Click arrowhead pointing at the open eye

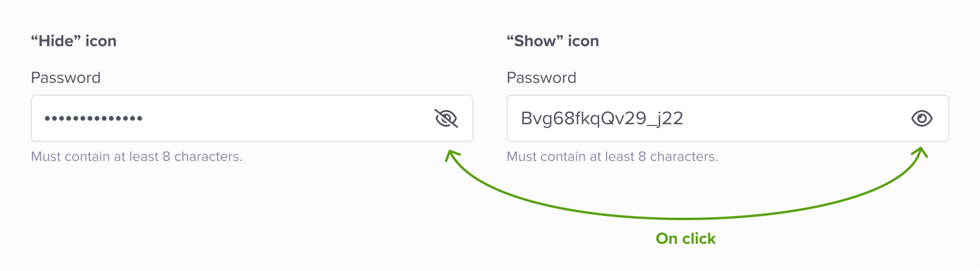tap(920, 154)
